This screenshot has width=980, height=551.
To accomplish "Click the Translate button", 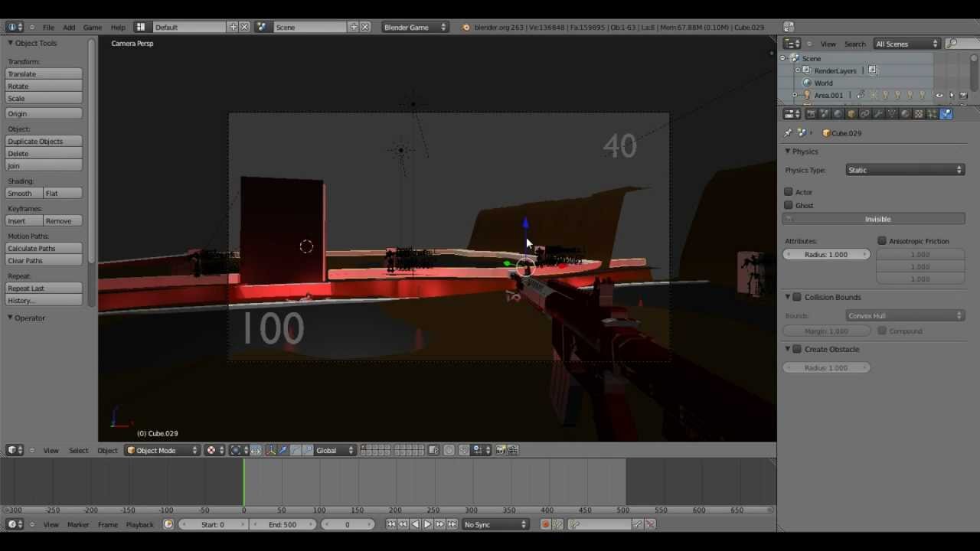I will (44, 73).
